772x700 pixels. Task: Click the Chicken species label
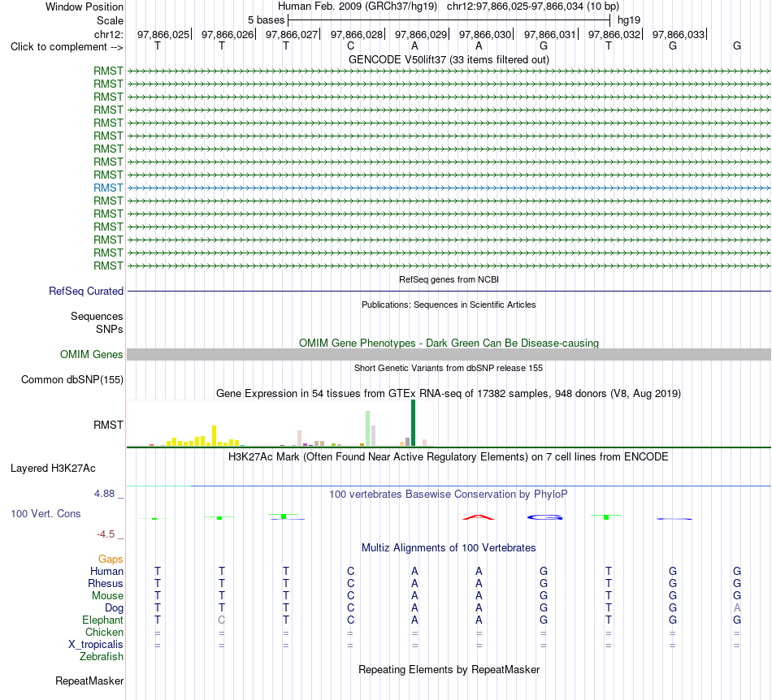click(104, 632)
